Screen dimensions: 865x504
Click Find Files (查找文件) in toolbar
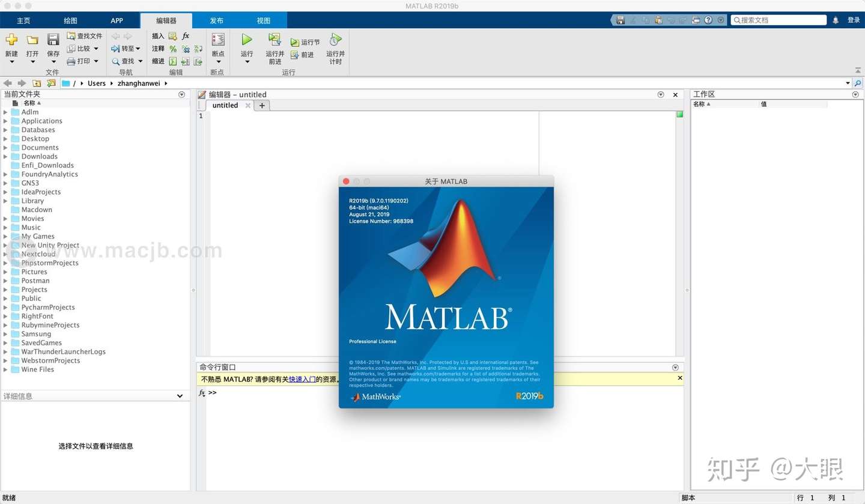coord(84,36)
